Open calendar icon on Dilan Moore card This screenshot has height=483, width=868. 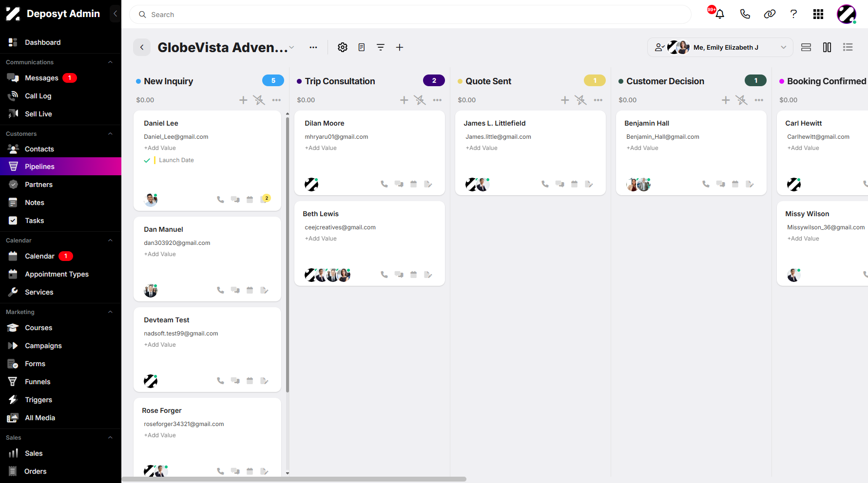click(413, 184)
